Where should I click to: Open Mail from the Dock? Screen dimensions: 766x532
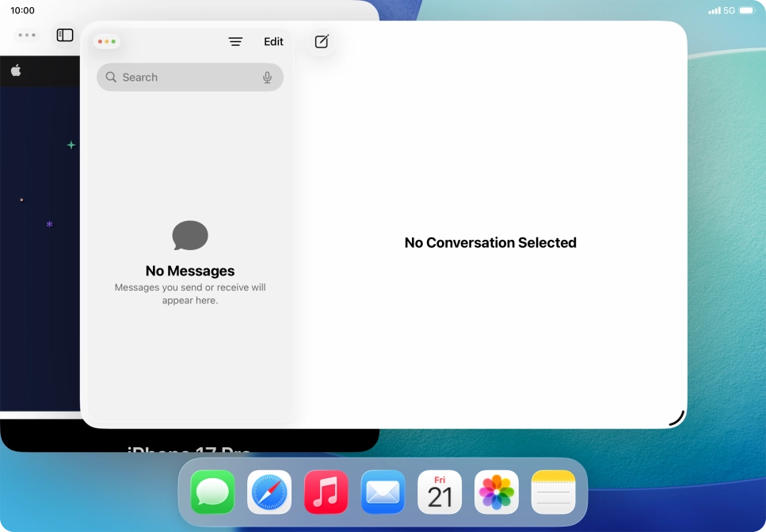pos(383,492)
